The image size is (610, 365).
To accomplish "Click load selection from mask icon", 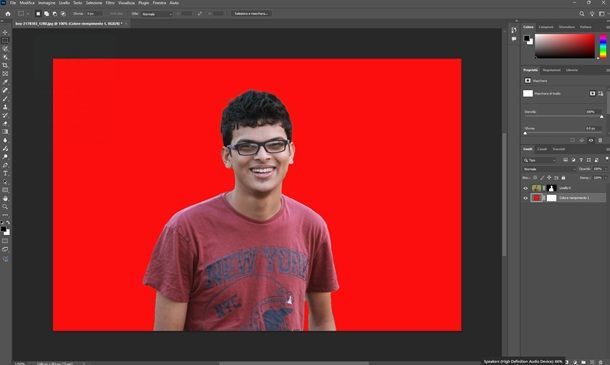I will pos(572,140).
